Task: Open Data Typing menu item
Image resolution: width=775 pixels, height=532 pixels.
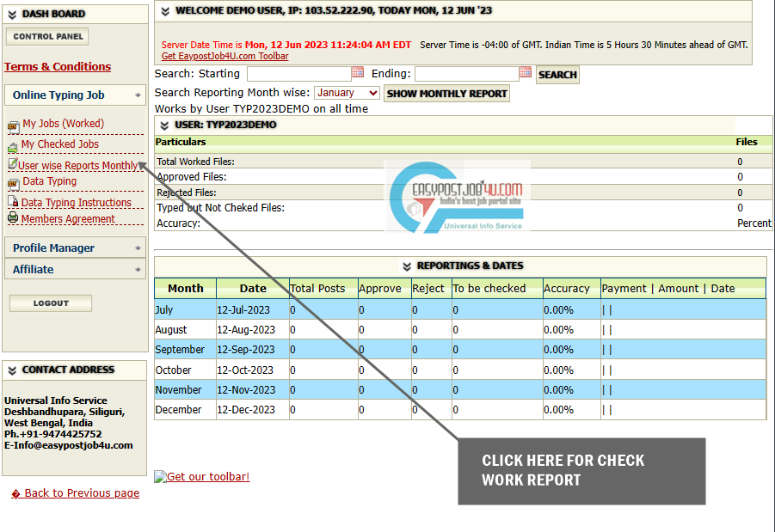Action: pos(49,181)
